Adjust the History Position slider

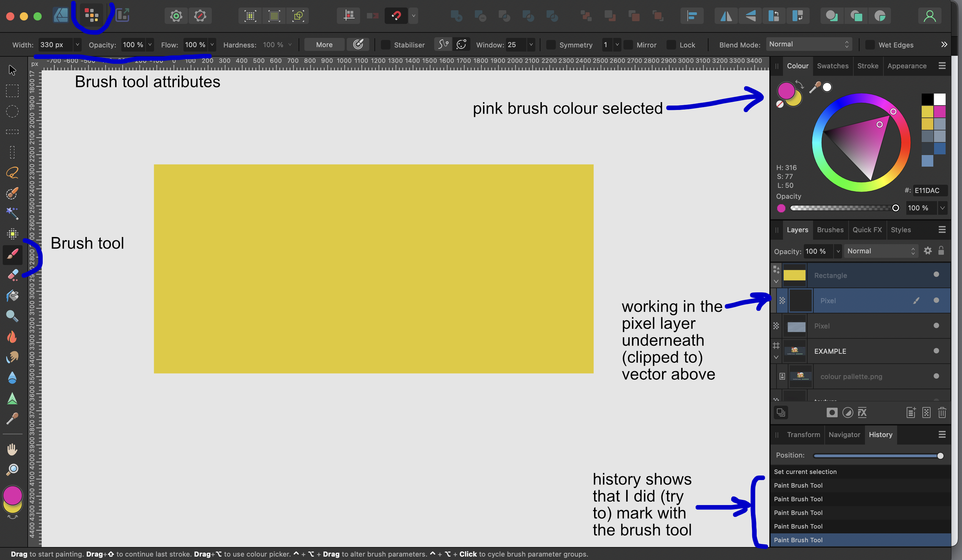click(878, 456)
